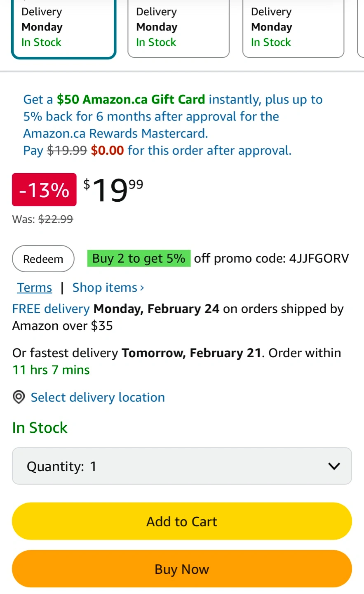Click the location pin icon

pos(19,397)
